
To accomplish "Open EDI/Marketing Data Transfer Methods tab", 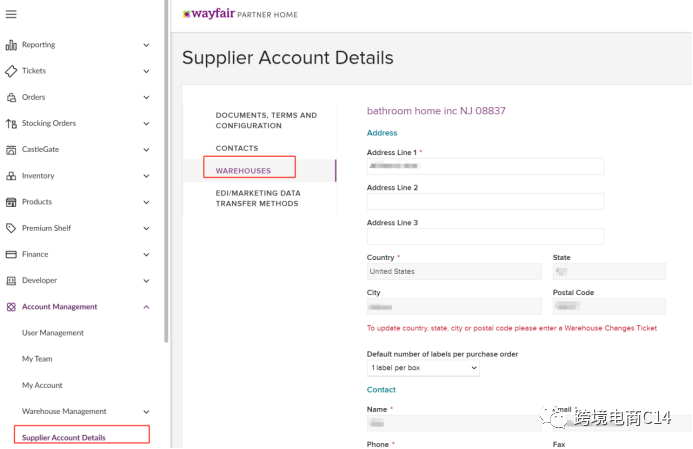I will coord(257,198).
